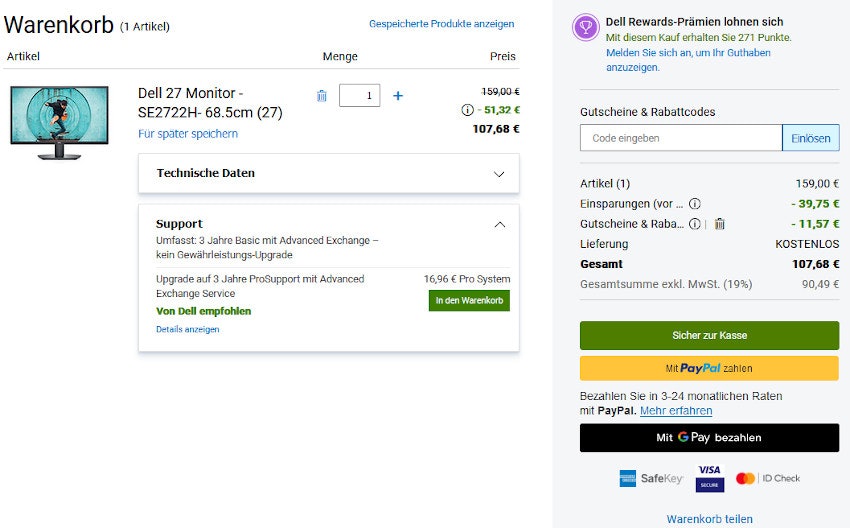Image resolution: width=850 pixels, height=528 pixels.
Task: Click info icon next to price discount
Action: pyautogui.click(x=467, y=110)
